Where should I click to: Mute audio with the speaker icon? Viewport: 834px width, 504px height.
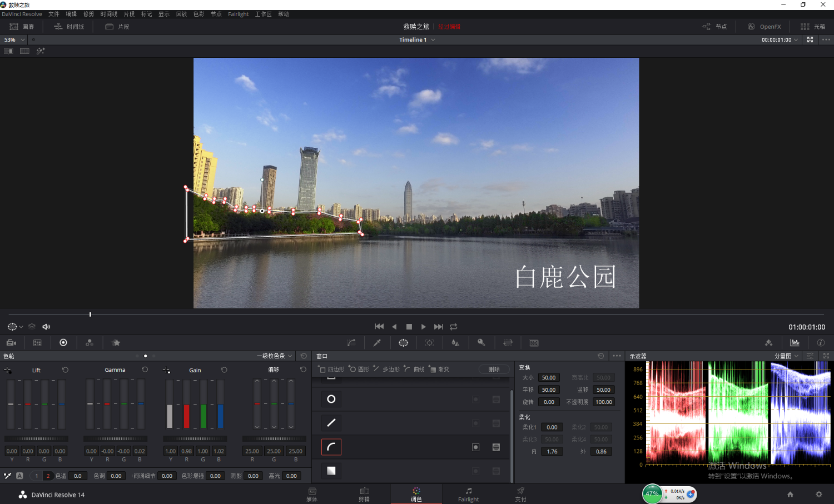(x=46, y=327)
